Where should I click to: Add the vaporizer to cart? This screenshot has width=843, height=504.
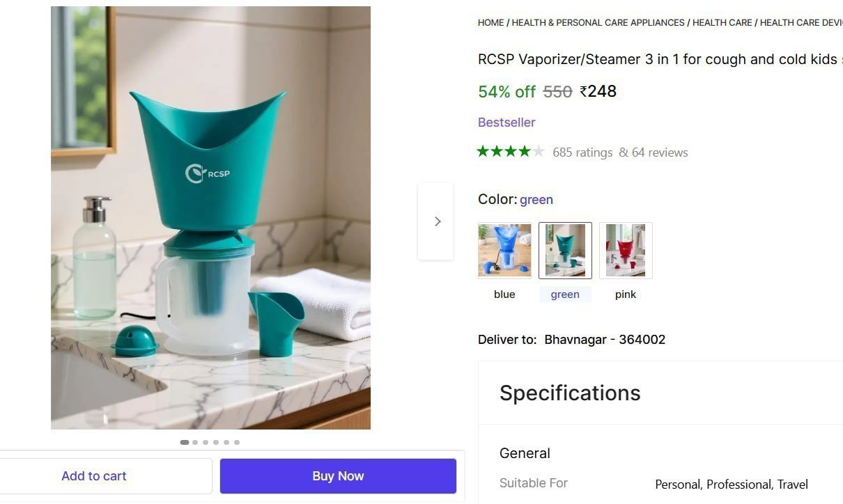coord(94,476)
